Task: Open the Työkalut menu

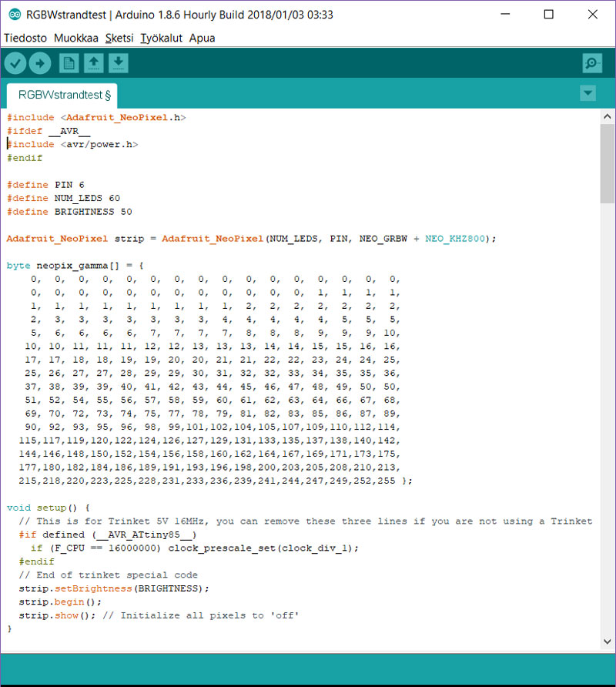Action: point(161,38)
